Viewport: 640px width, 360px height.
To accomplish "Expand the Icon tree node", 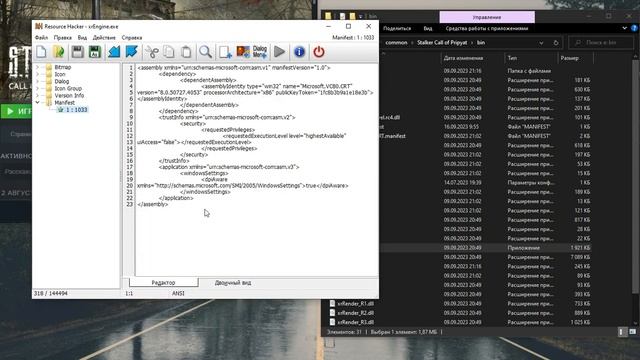I will point(38,74).
